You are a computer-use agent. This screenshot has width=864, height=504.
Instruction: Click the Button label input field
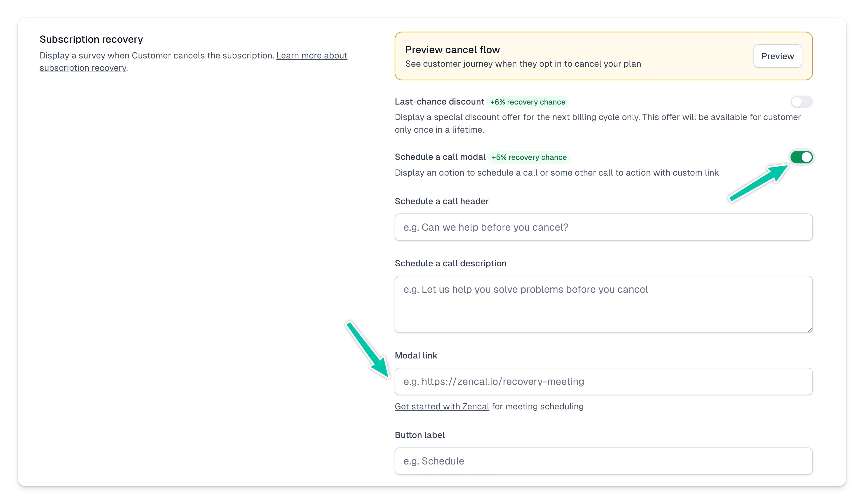[603, 461]
